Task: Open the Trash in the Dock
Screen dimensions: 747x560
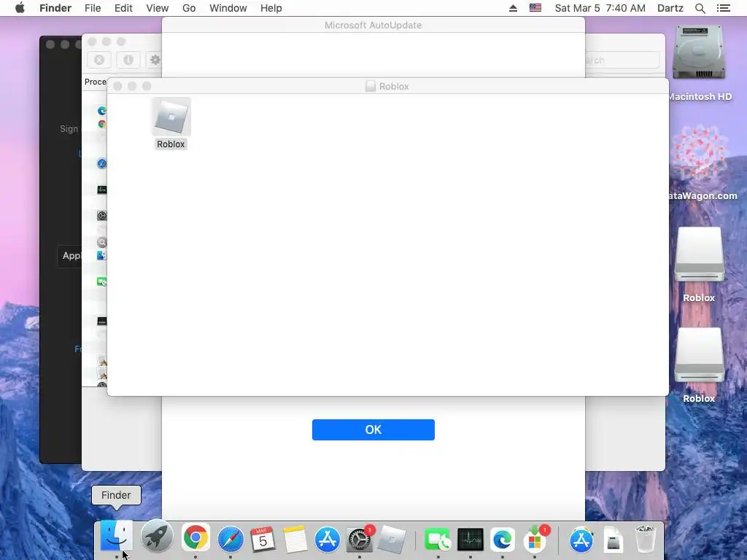Action: click(x=646, y=540)
